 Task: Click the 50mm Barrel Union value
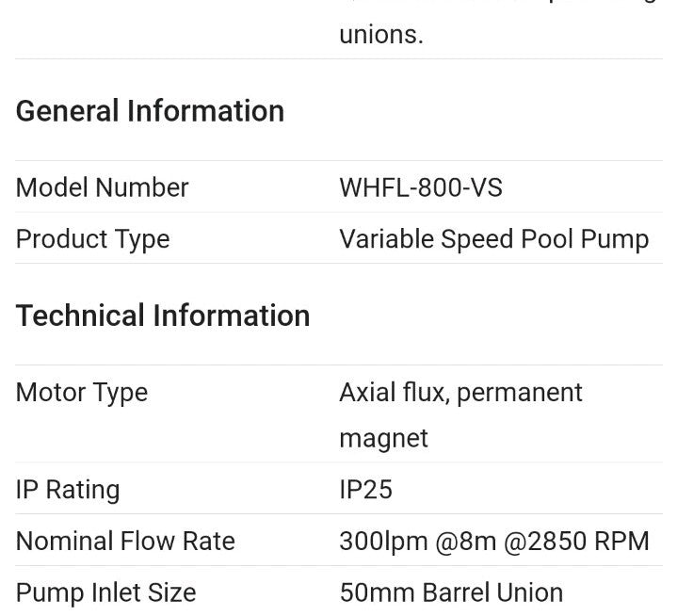point(451,593)
